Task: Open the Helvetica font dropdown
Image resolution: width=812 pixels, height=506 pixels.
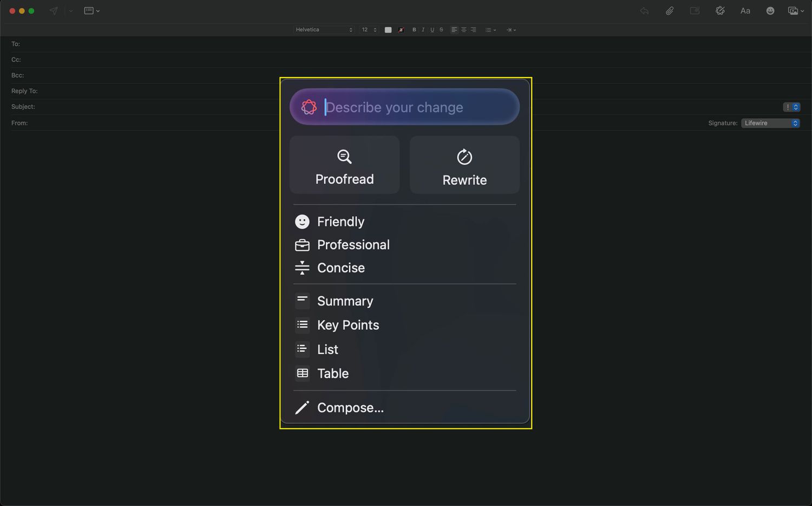Action: (x=324, y=30)
